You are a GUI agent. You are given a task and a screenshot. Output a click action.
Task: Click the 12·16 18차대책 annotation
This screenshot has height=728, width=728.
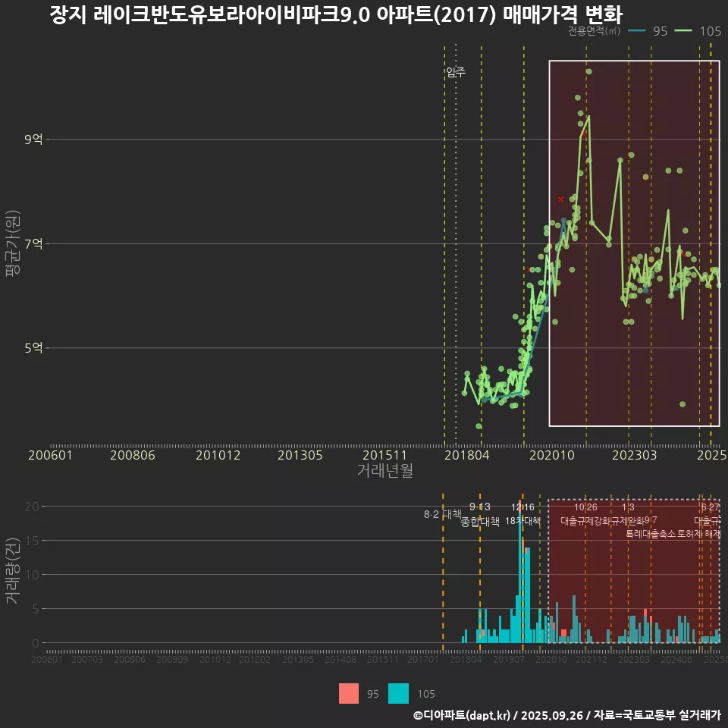click(x=522, y=514)
